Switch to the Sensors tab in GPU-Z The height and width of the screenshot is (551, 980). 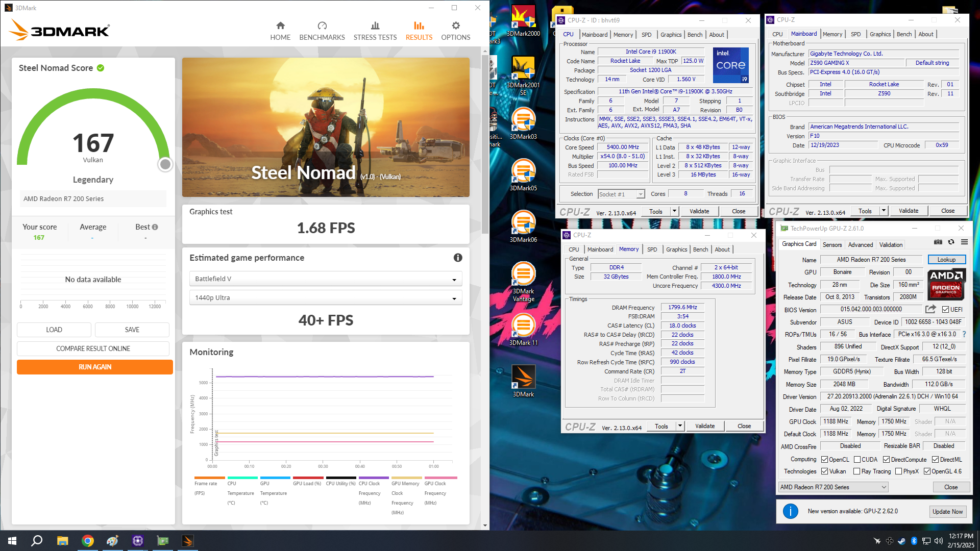(832, 245)
